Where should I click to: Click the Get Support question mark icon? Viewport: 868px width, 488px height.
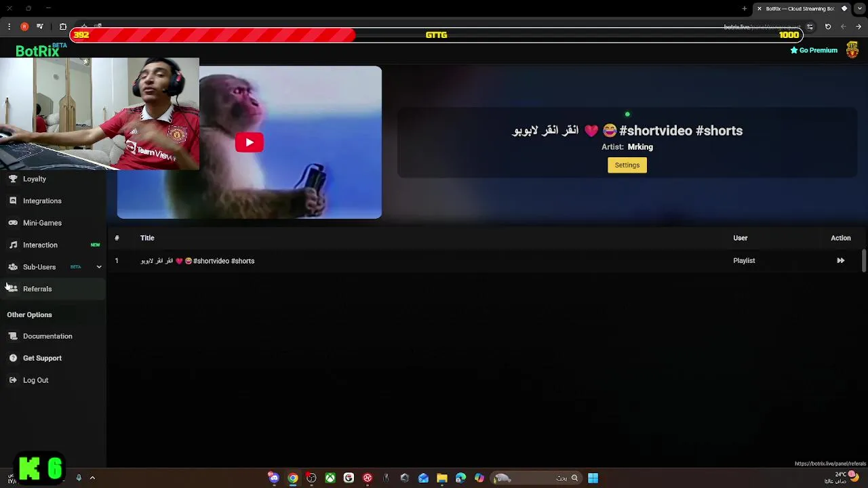[13, 358]
